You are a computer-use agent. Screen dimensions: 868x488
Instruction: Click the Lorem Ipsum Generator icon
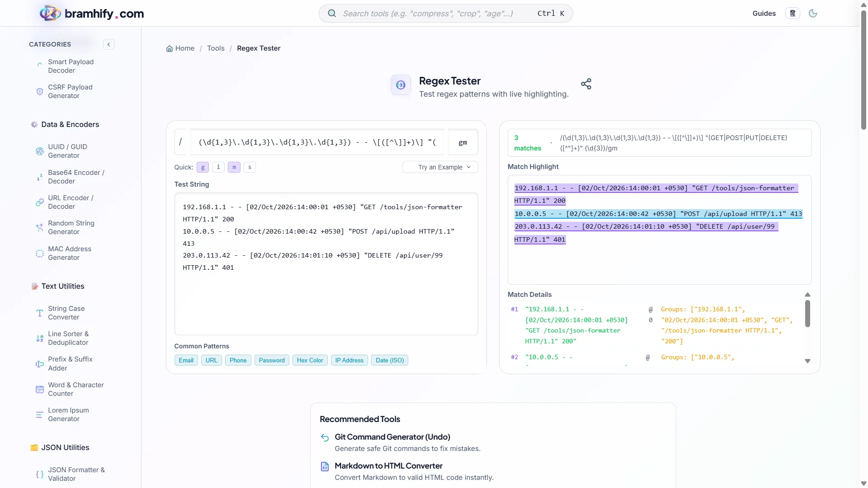pos(40,415)
